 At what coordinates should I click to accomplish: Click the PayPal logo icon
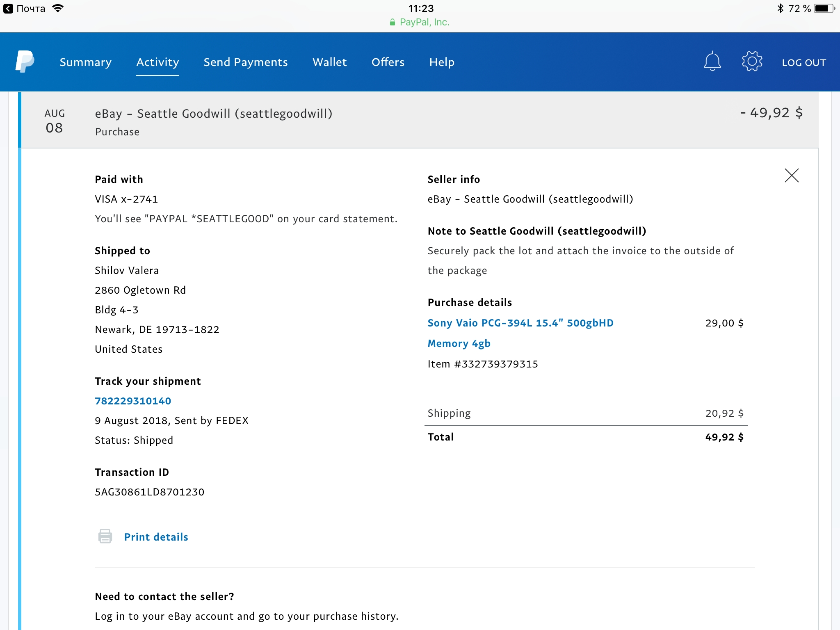point(25,62)
